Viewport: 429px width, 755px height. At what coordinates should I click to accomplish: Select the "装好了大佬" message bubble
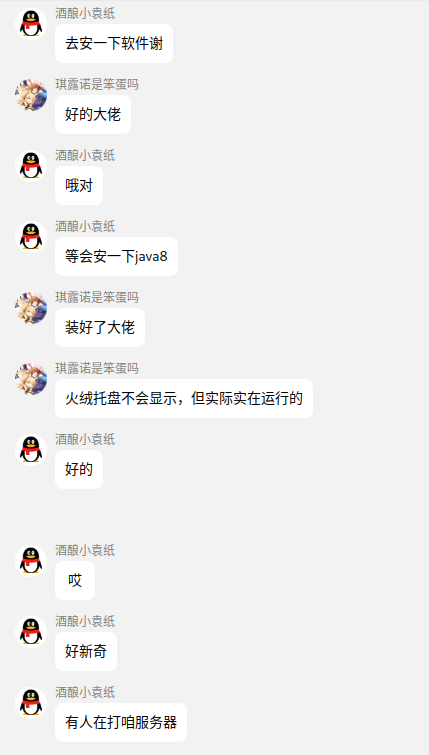(x=100, y=327)
